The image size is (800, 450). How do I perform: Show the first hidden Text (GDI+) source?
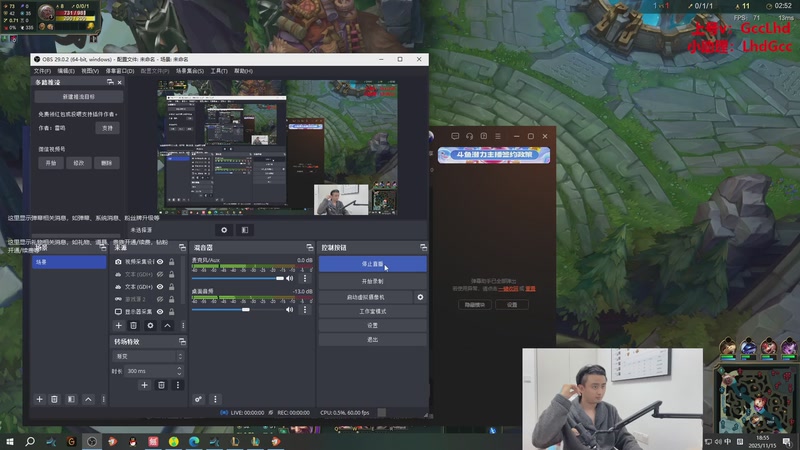tap(160, 274)
